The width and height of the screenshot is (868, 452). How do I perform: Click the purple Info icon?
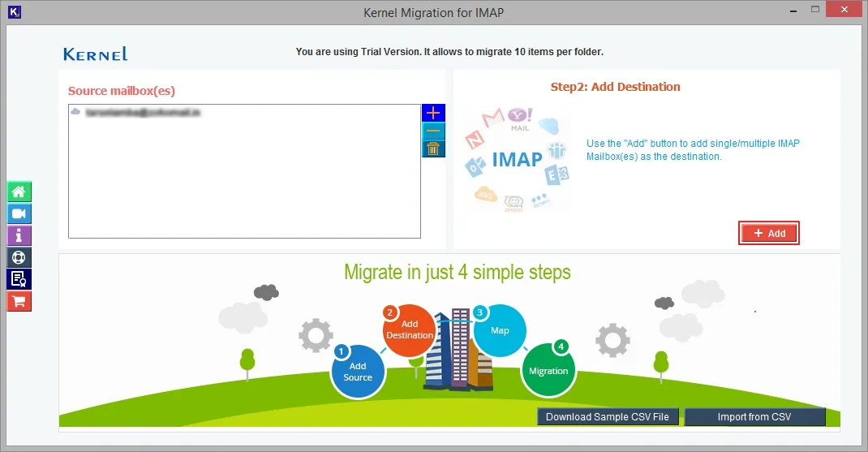tap(19, 235)
